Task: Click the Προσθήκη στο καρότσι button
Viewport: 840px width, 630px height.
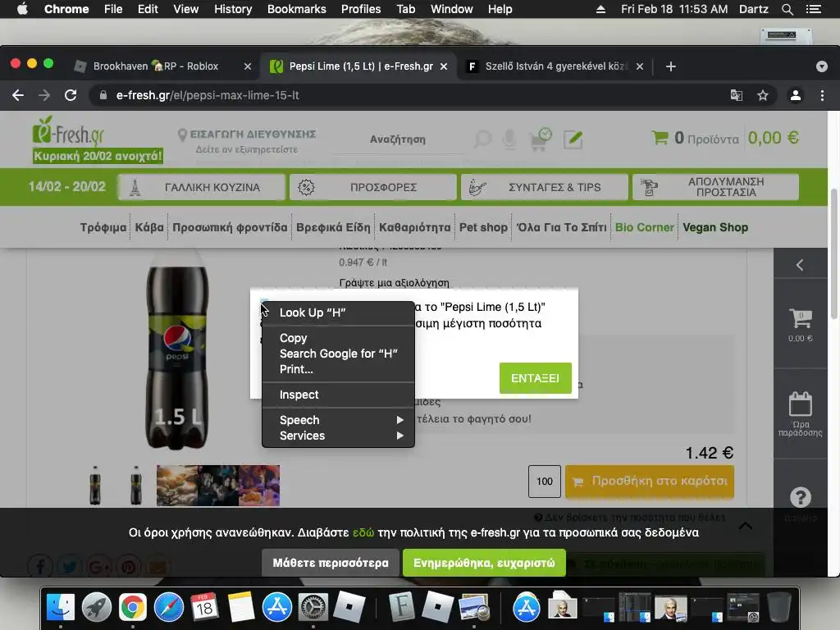Action: [x=650, y=481]
